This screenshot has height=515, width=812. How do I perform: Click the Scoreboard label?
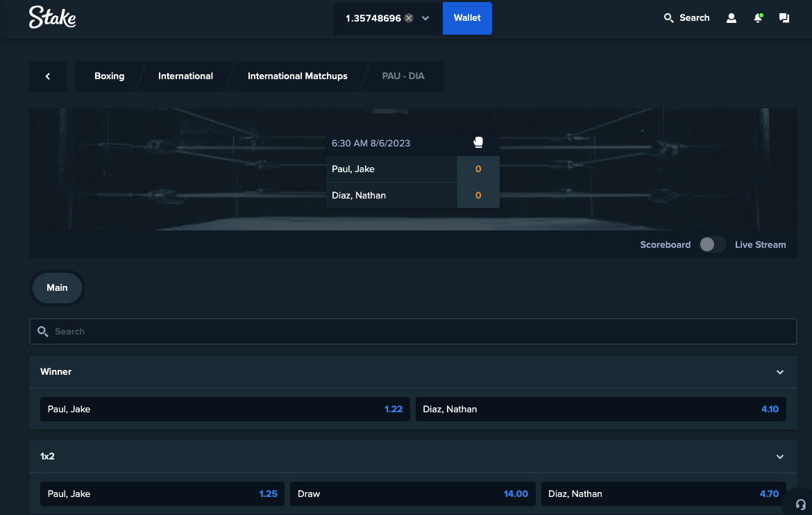click(665, 244)
